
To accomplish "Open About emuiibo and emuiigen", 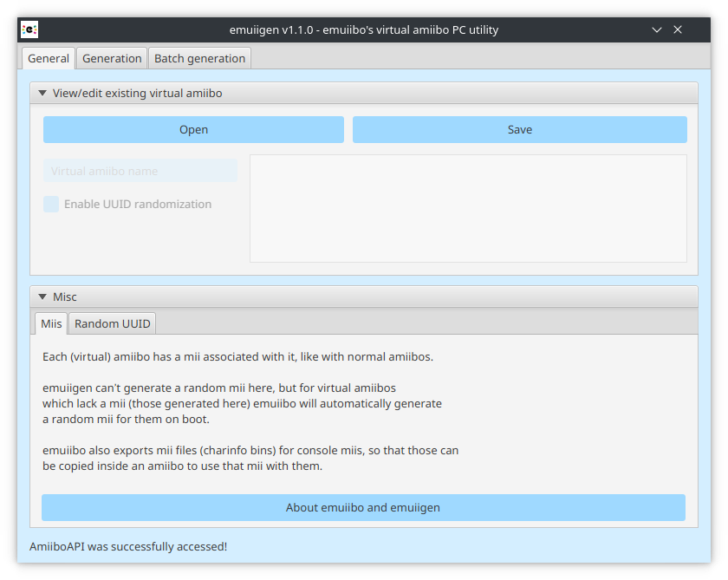I will pos(363,507).
